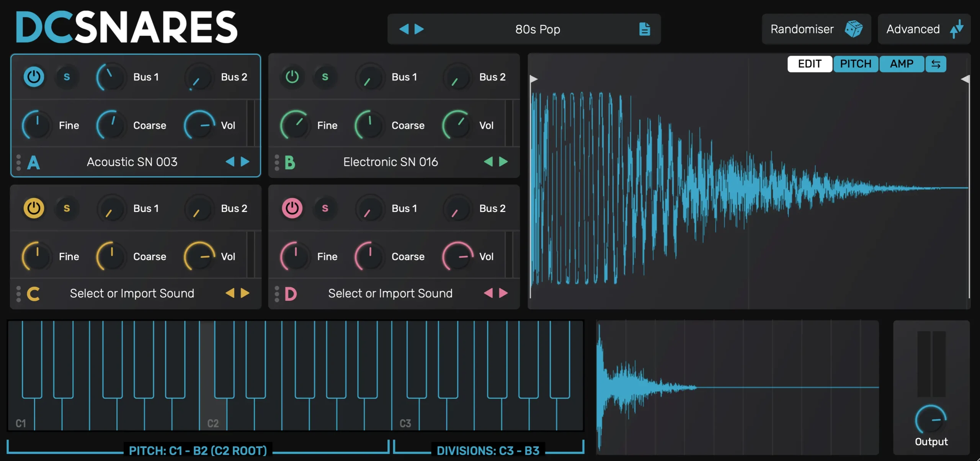
Task: Click the Advanced arrows icon
Action: (x=957, y=29)
